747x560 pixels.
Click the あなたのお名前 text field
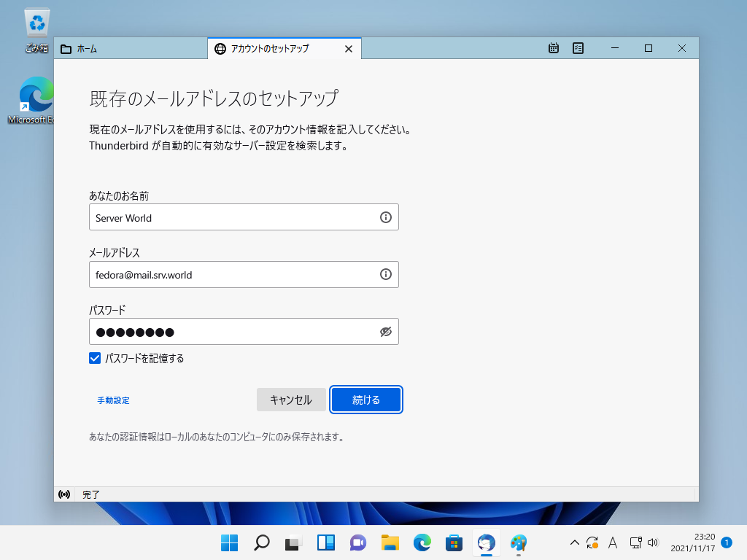[x=233, y=217]
